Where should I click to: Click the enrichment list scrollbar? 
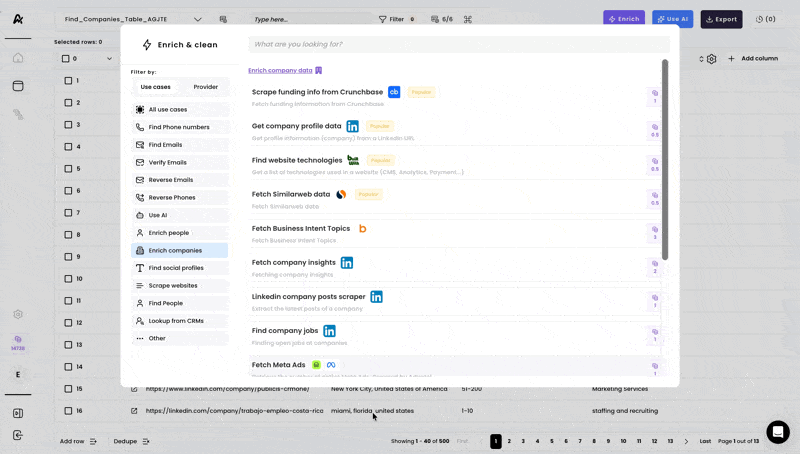665,159
